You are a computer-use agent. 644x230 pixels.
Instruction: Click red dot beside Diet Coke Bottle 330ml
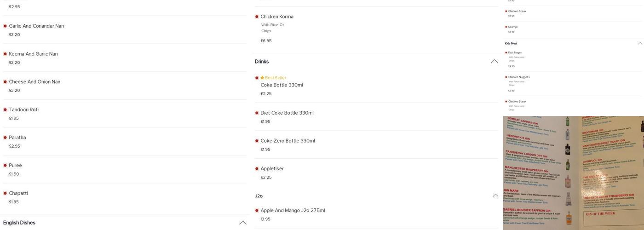(257, 113)
